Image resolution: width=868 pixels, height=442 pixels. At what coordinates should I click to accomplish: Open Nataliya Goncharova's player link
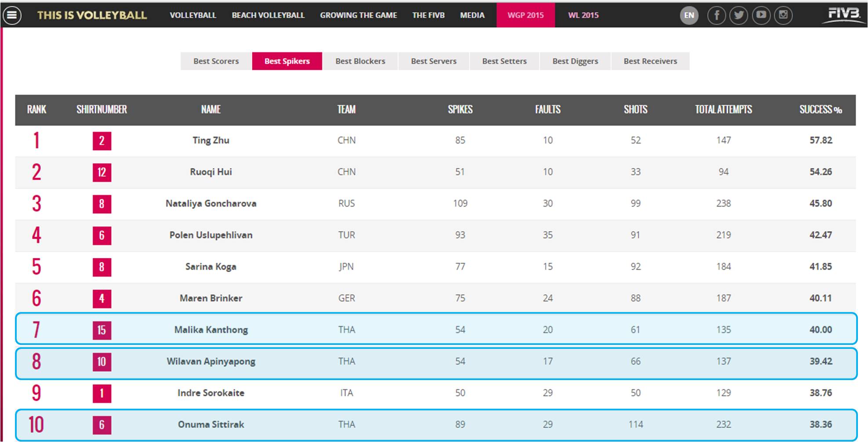(211, 203)
